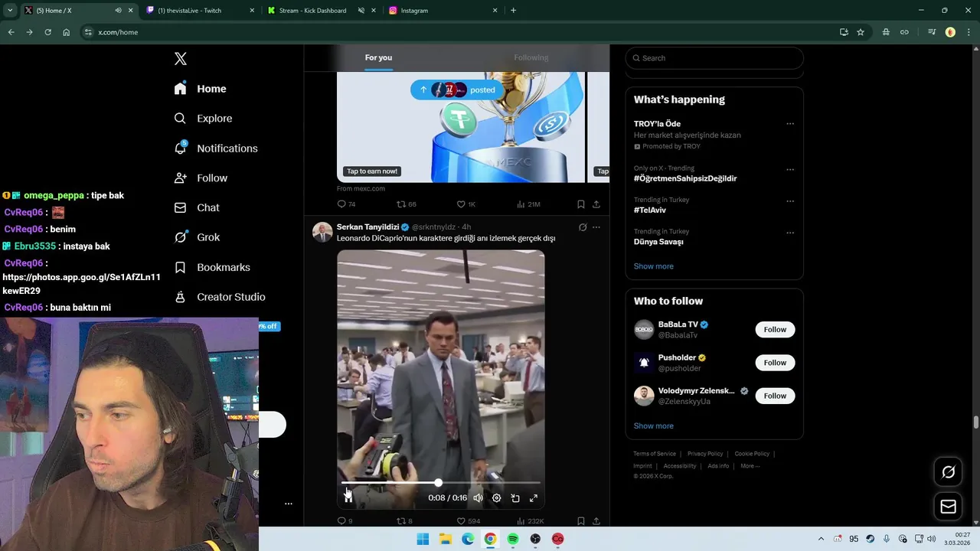The height and width of the screenshot is (551, 980).
Task: Click Show more under Who to follow
Action: (x=654, y=426)
